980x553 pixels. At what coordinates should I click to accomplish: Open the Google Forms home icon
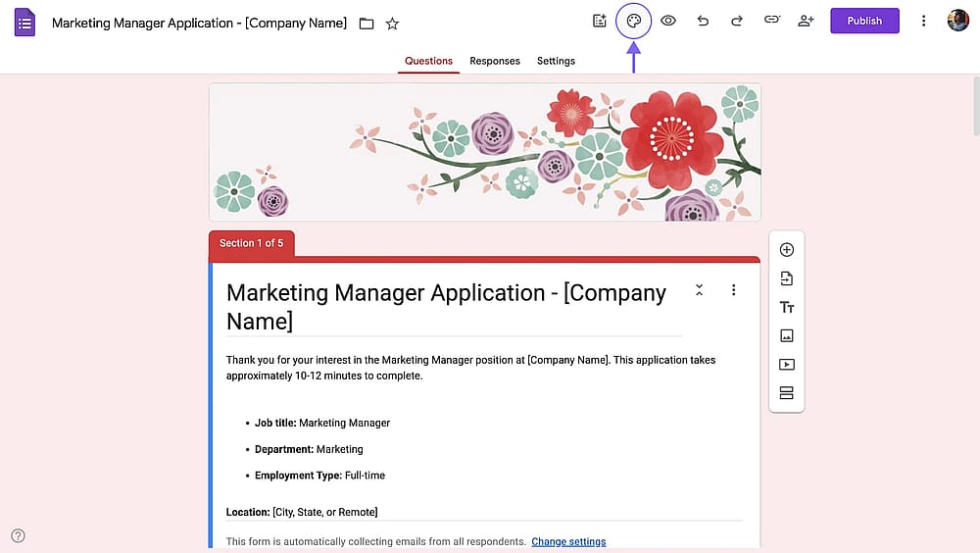(x=24, y=23)
